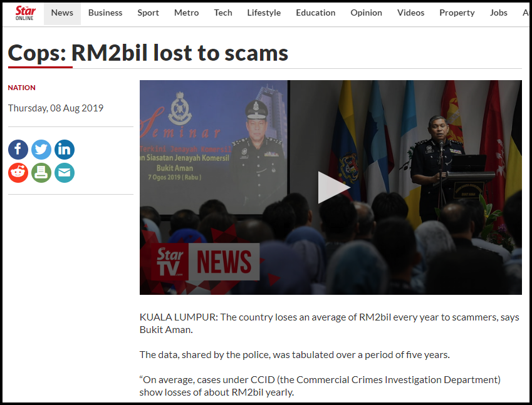Click the NATION category link

(22, 88)
